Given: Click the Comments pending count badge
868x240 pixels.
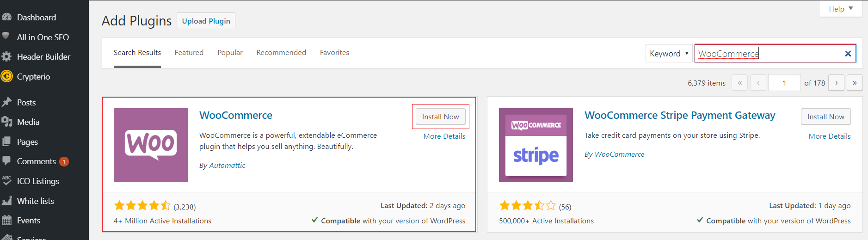Looking at the screenshot, I should (64, 161).
